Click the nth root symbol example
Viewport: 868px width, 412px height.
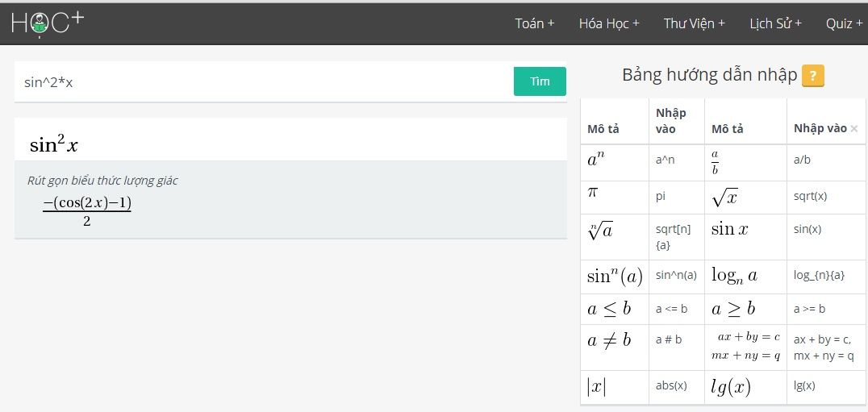click(600, 231)
